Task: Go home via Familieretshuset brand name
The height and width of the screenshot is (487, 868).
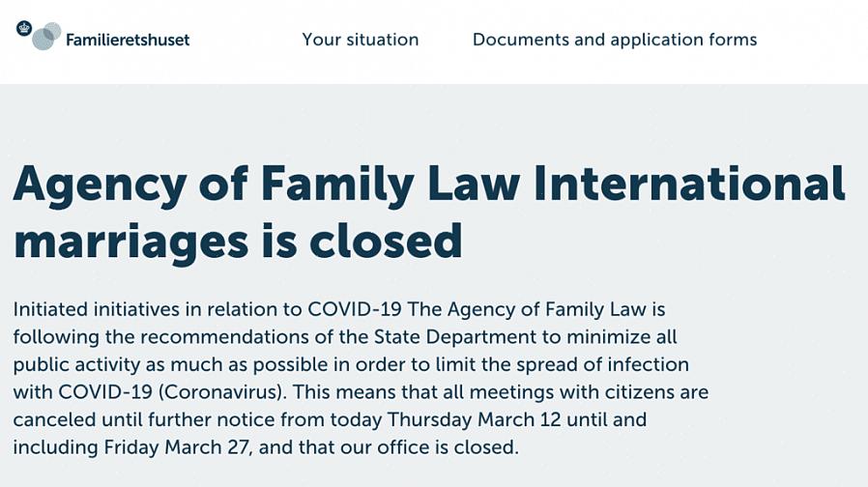Action: pyautogui.click(x=128, y=41)
